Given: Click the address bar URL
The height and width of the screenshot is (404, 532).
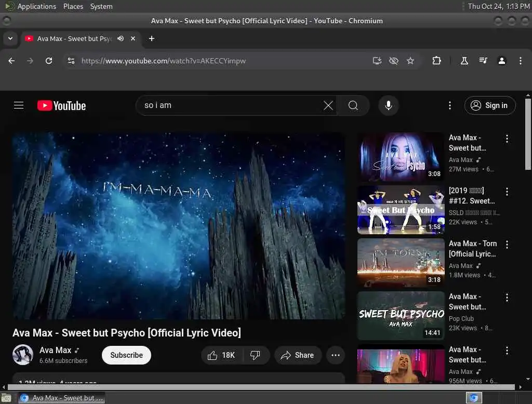Looking at the screenshot, I should point(164,61).
